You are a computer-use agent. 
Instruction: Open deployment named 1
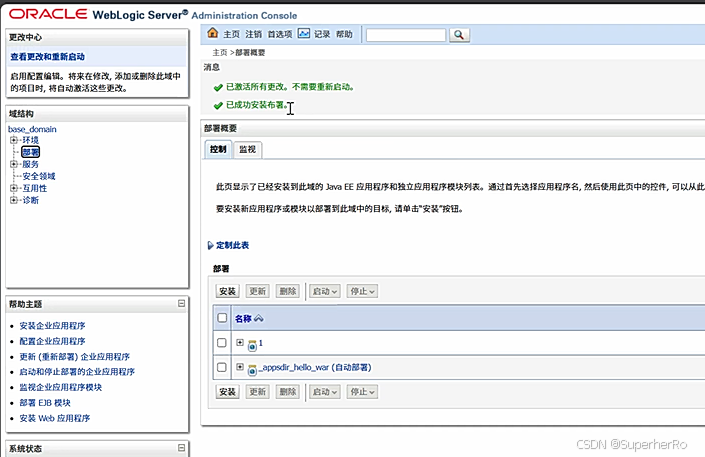(x=260, y=343)
